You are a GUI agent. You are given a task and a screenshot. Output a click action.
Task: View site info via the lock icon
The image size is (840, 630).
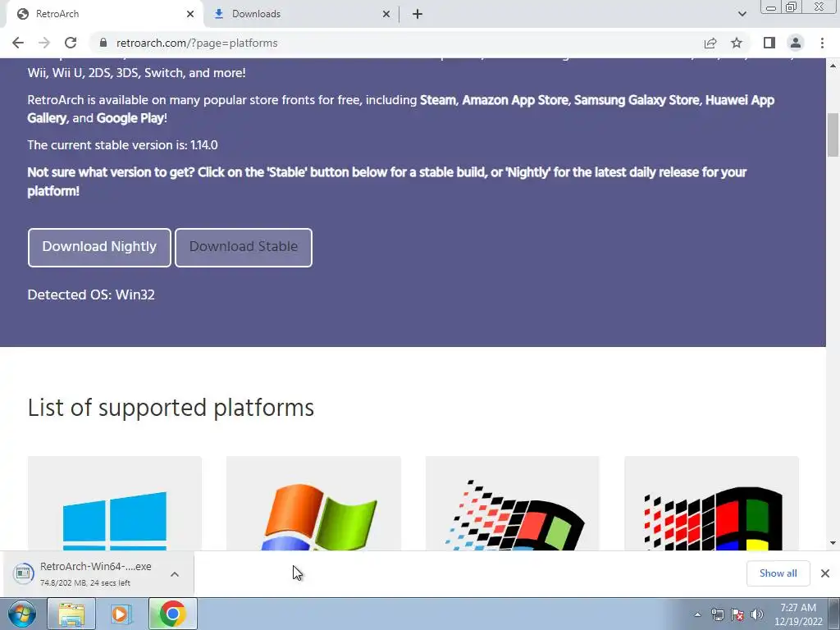103,43
